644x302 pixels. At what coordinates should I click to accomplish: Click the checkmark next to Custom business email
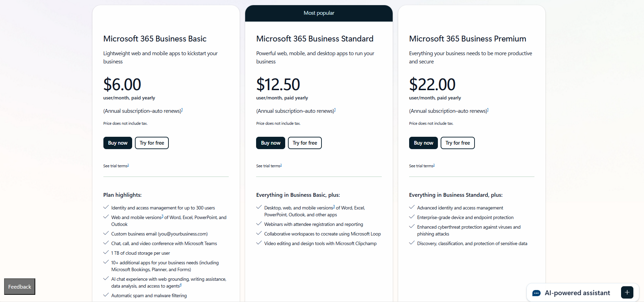[x=105, y=233]
